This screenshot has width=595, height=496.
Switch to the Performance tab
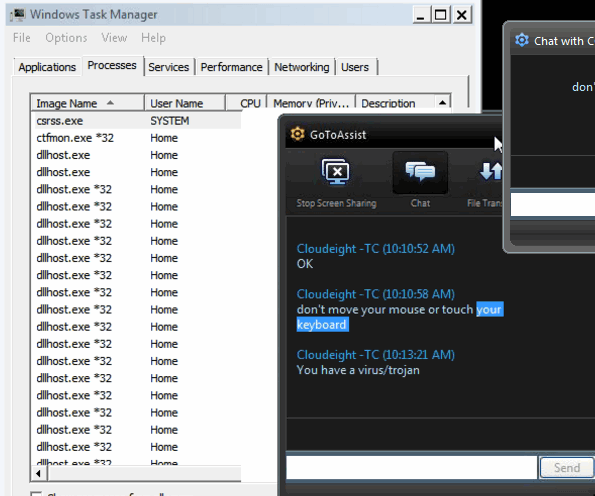coord(231,67)
